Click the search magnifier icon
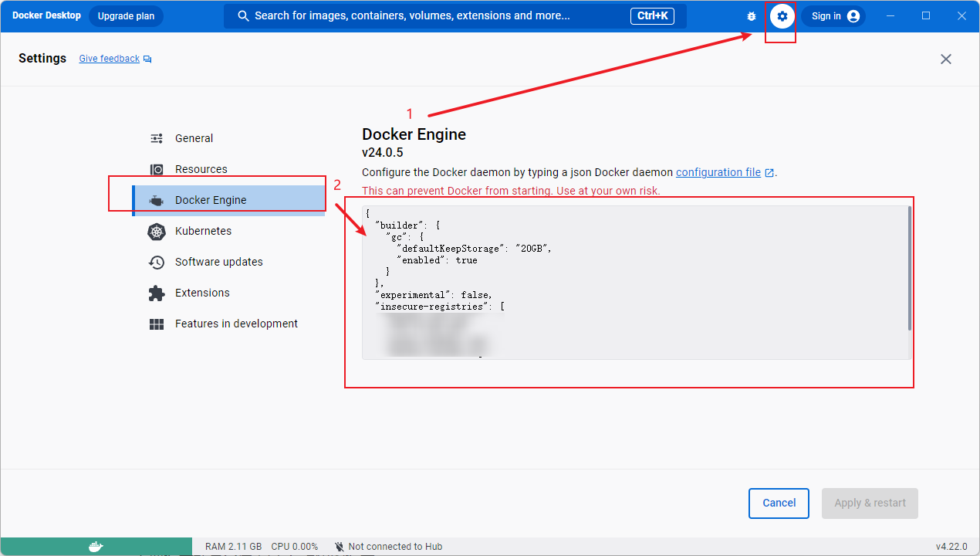Image resolution: width=980 pixels, height=556 pixels. (x=244, y=16)
